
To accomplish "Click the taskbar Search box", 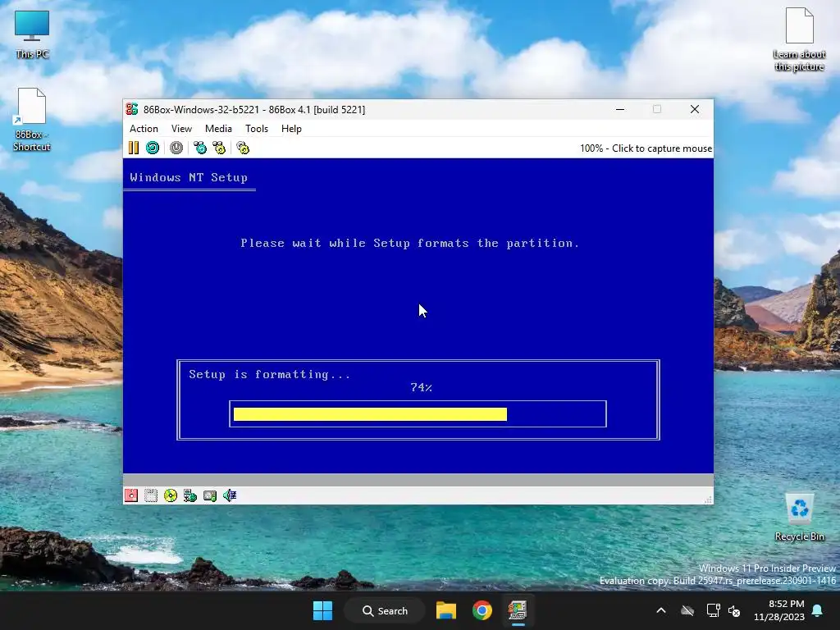I will click(x=385, y=610).
